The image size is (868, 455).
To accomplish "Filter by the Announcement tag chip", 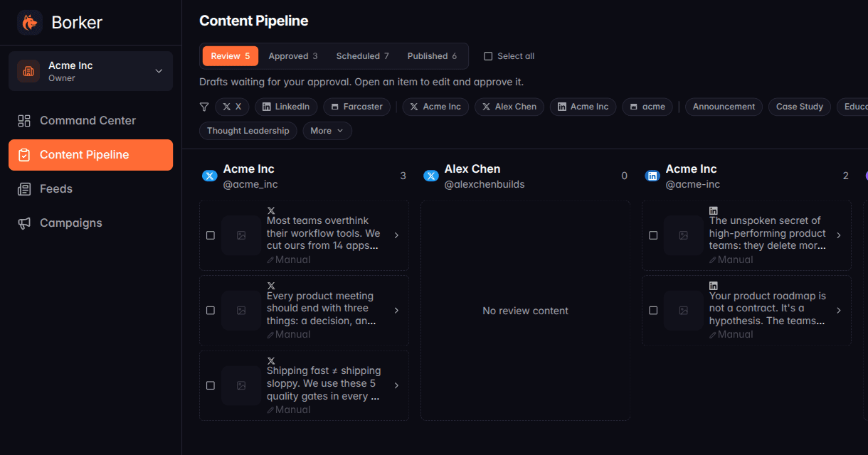I will pos(724,107).
